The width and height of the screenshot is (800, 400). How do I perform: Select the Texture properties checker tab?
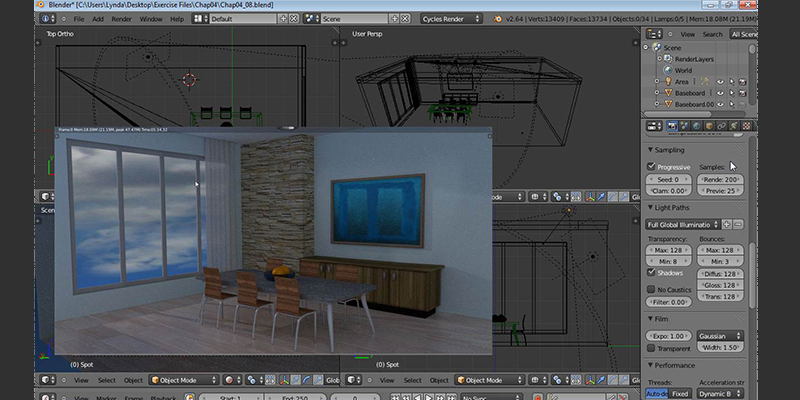[x=746, y=126]
